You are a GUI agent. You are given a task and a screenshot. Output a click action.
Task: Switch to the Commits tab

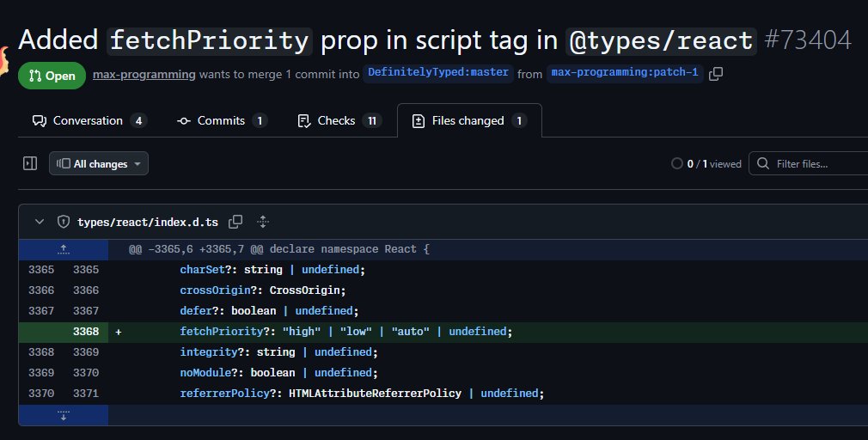click(222, 120)
